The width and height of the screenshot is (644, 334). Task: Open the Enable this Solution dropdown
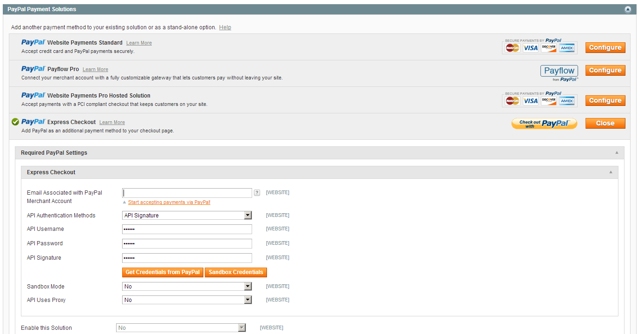tap(181, 327)
